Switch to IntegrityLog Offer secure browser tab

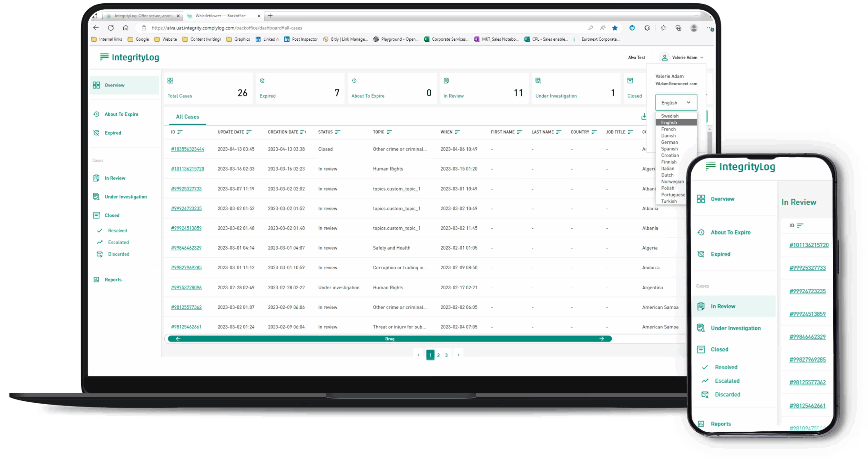143,16
